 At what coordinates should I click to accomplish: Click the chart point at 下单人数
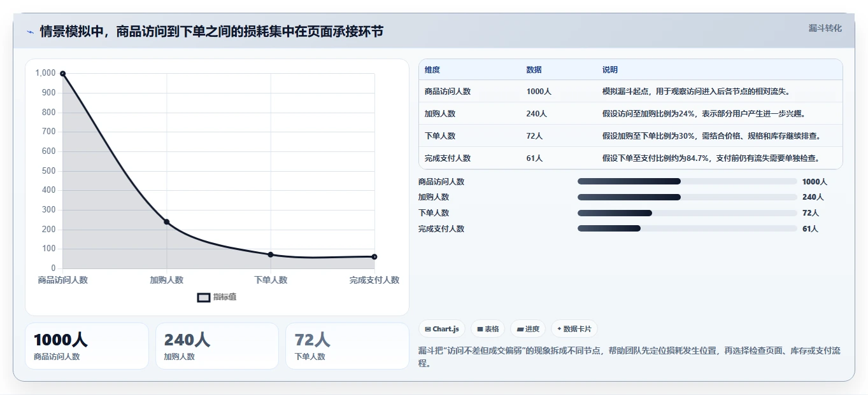pos(271,254)
